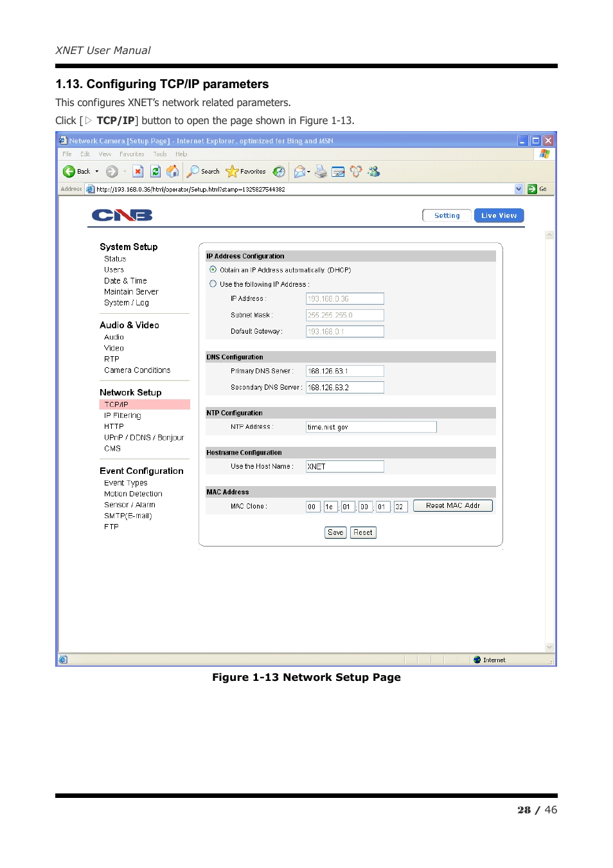Open the Users settings link
The height and width of the screenshot is (868, 613).
point(114,270)
